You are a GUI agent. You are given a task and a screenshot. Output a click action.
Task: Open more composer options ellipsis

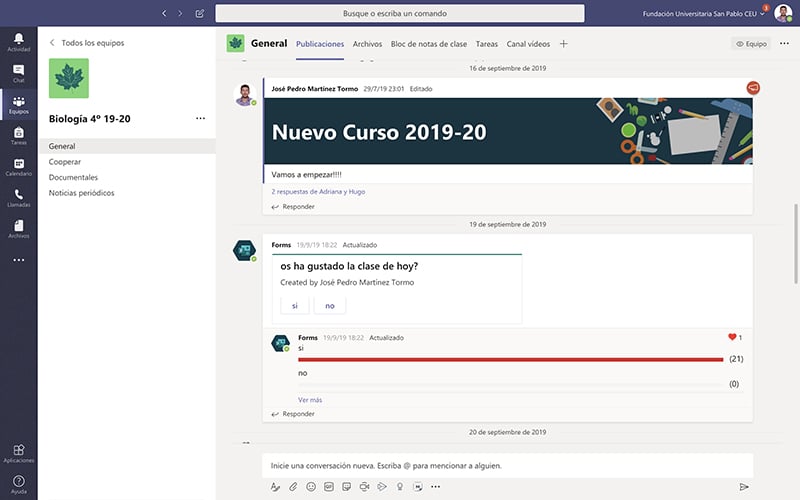[x=435, y=487]
